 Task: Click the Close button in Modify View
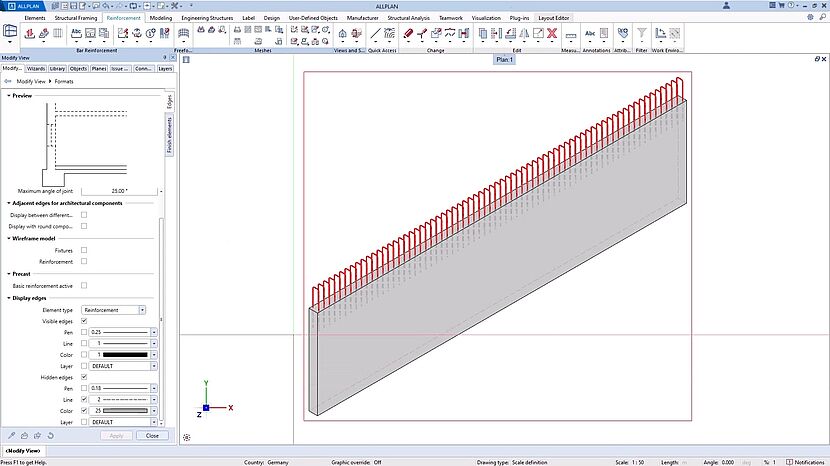[x=152, y=436]
